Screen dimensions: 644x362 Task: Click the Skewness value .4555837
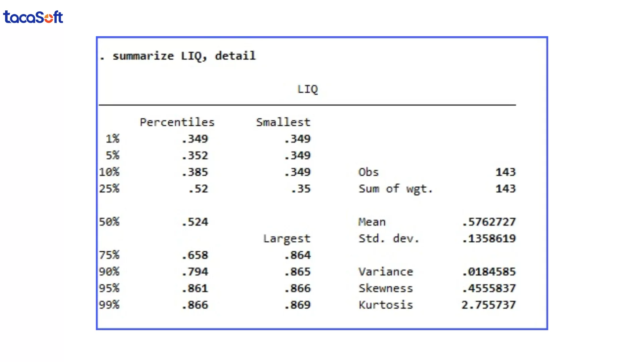(488, 288)
